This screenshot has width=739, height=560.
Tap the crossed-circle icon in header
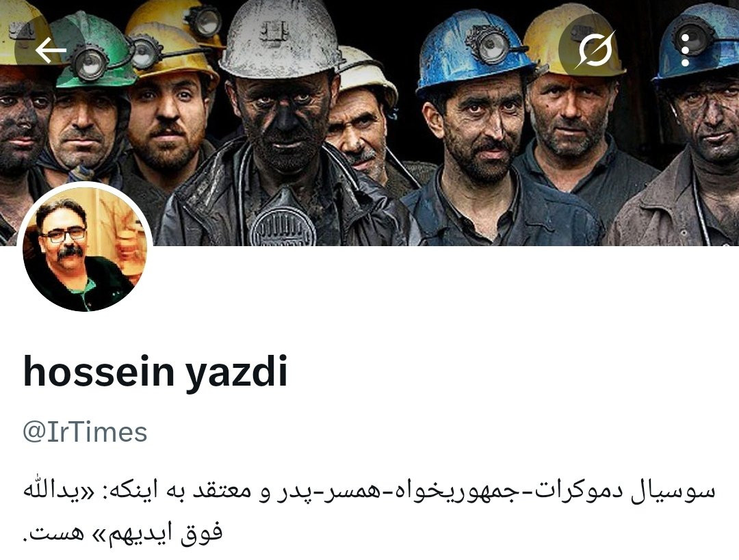(595, 49)
